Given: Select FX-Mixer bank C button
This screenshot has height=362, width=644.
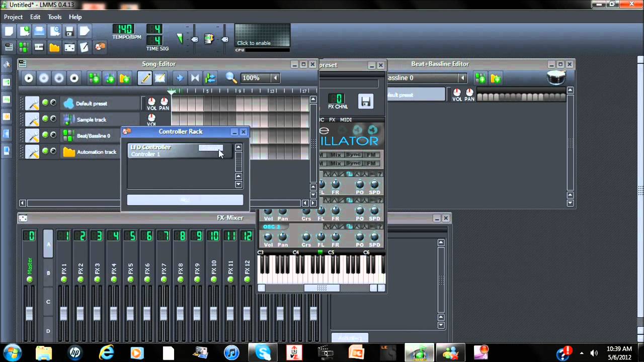Looking at the screenshot, I should [48, 302].
